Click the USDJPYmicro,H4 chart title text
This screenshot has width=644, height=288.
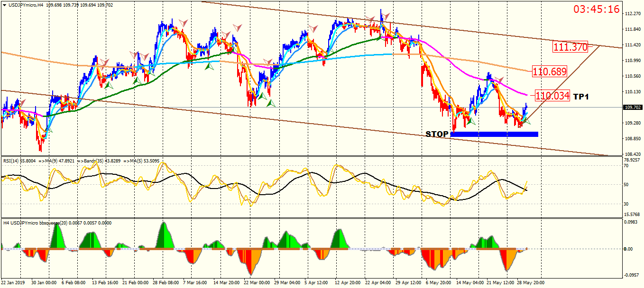(x=27, y=5)
